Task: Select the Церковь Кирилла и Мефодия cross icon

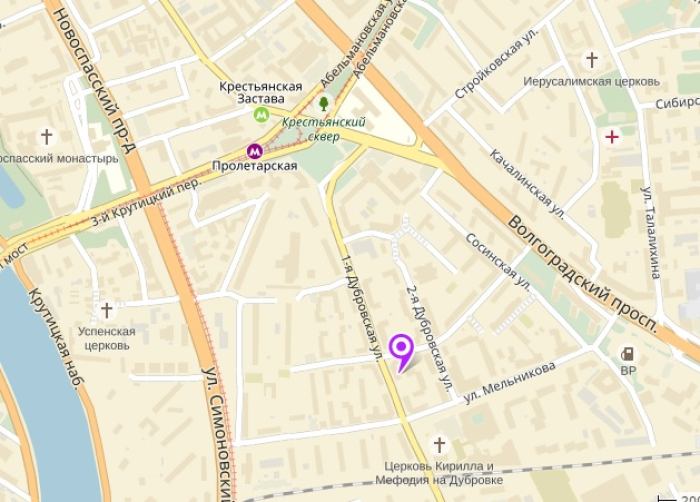Action: point(439,445)
